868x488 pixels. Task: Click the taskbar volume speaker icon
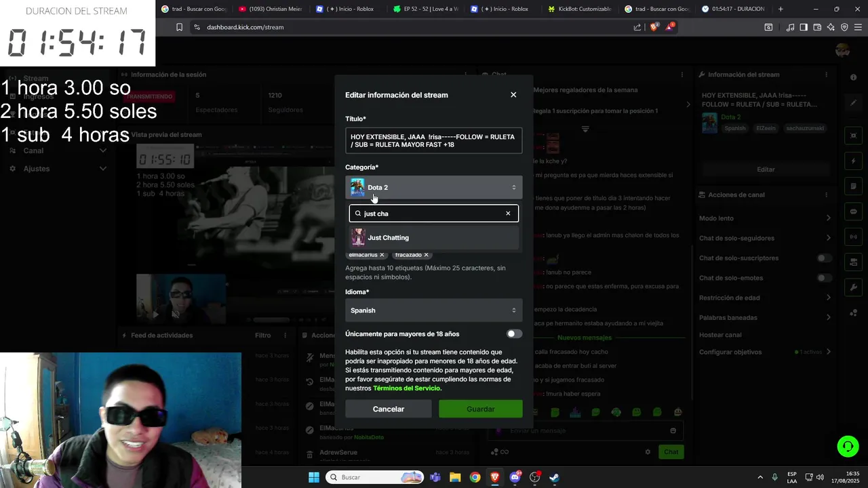coord(820,477)
